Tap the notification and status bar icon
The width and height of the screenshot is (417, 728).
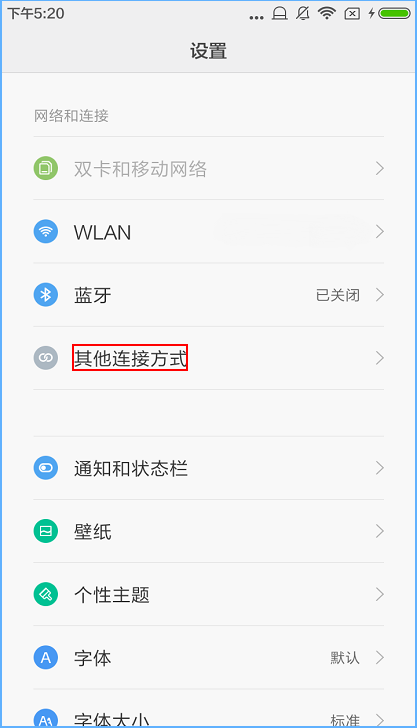[46, 468]
